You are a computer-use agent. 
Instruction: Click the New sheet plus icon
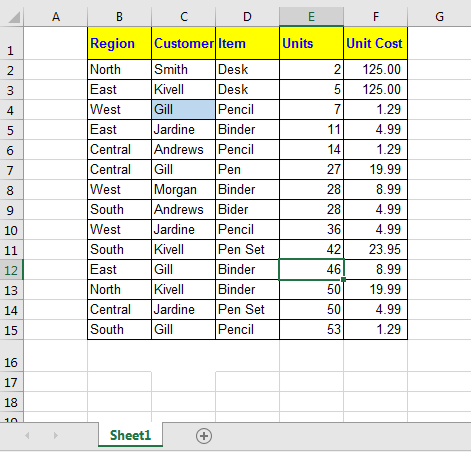pyautogui.click(x=204, y=436)
